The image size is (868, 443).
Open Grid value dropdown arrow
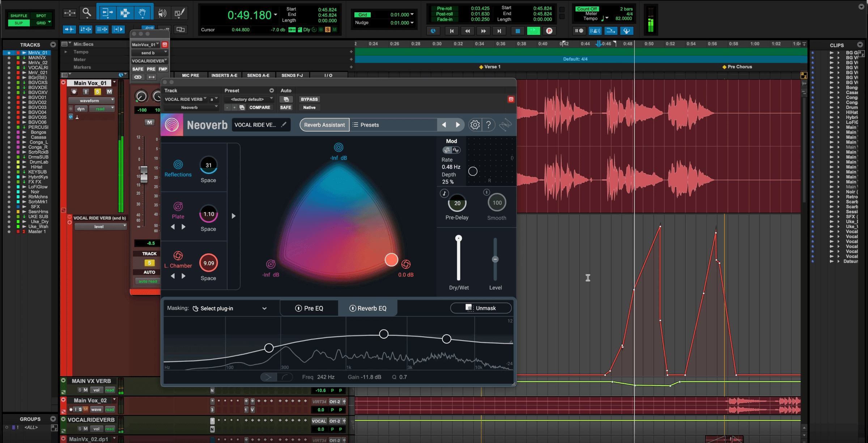tap(412, 15)
